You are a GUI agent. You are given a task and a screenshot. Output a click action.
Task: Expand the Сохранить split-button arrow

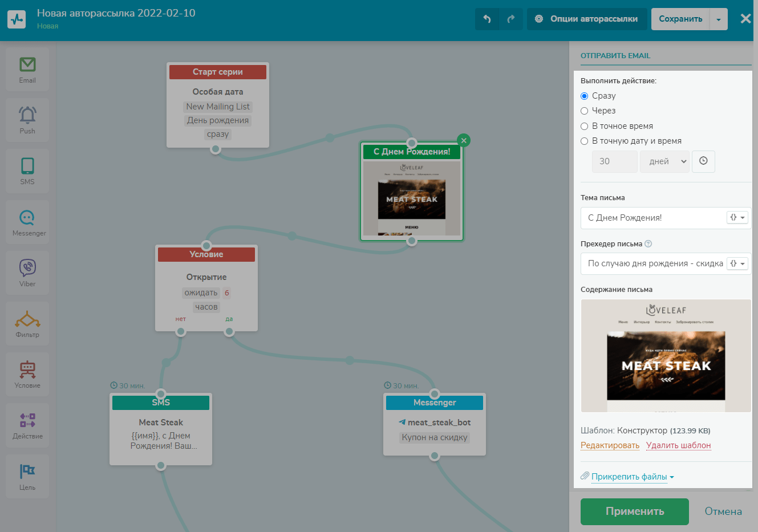(719, 19)
